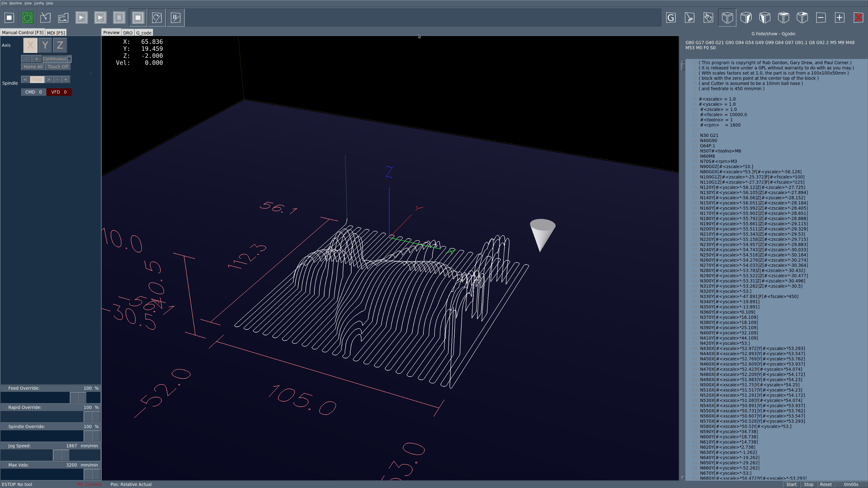The image size is (868, 488).
Task: Select the perspective cube view
Action: (x=727, y=18)
